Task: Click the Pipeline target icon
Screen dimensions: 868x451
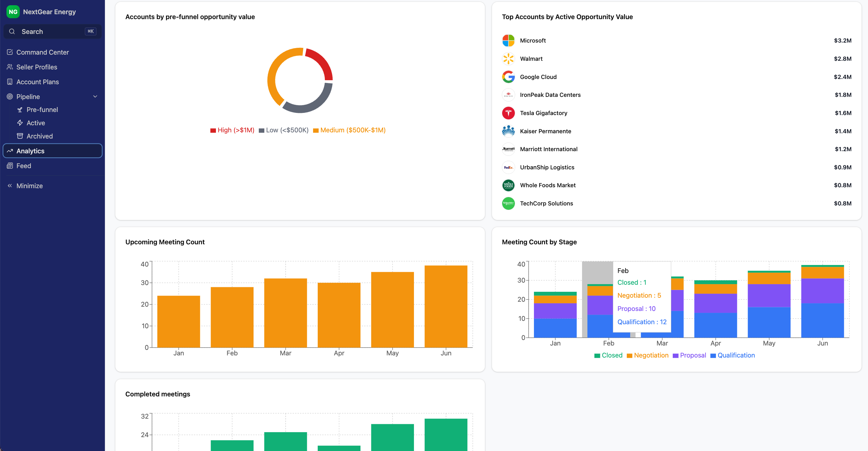Action: (10, 97)
